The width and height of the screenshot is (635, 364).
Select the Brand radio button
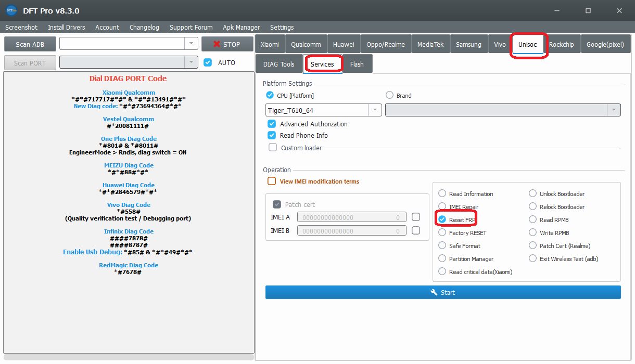pos(389,95)
